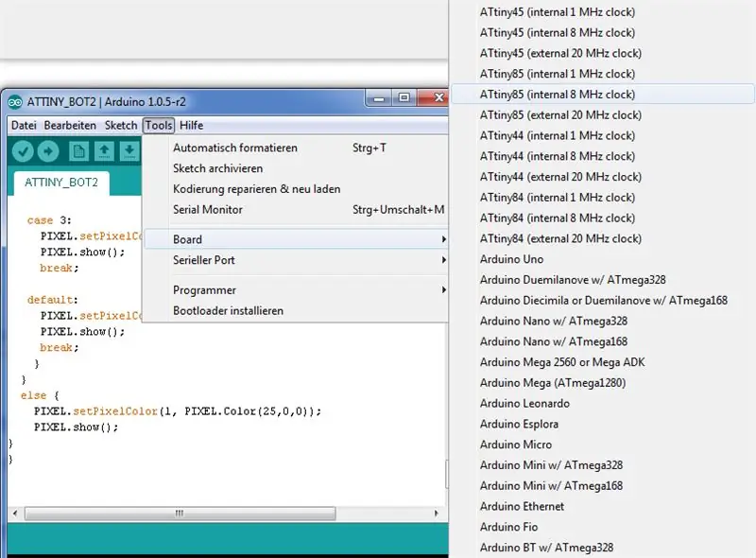The height and width of the screenshot is (558, 756).
Task: Select Arduino Mega (ATmega1280)
Action: 603,383
